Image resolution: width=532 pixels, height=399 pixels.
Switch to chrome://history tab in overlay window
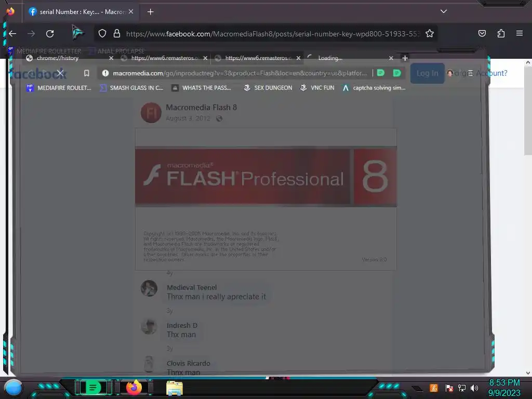pos(58,58)
